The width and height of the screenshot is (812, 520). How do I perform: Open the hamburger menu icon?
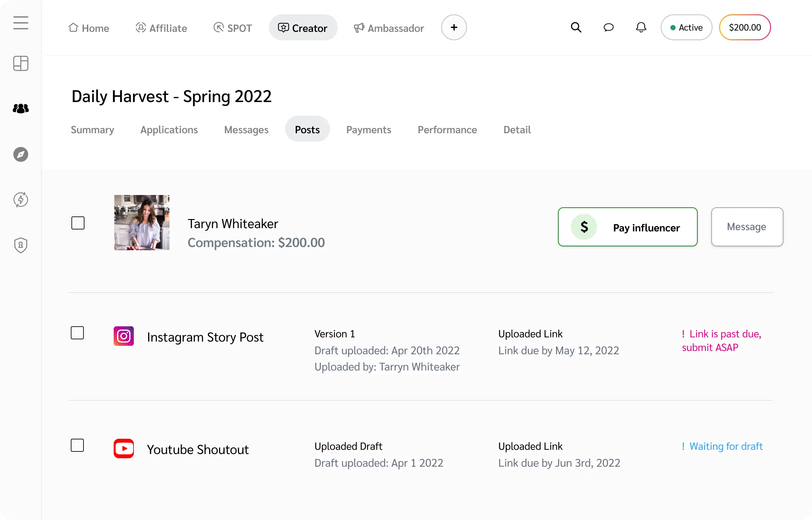pos(20,23)
